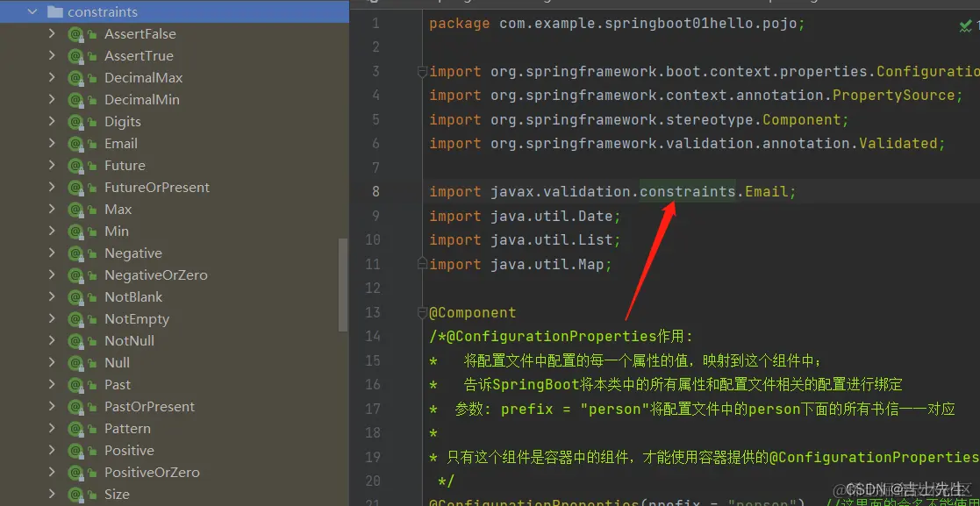Fold the import block at line 3
The image size is (980, 506).
423,71
